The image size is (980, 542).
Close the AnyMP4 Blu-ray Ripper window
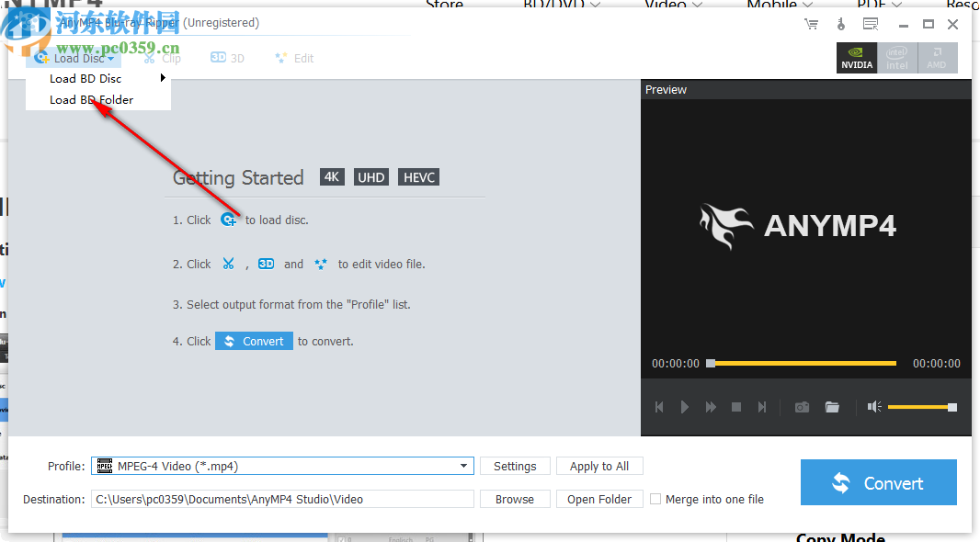(952, 25)
